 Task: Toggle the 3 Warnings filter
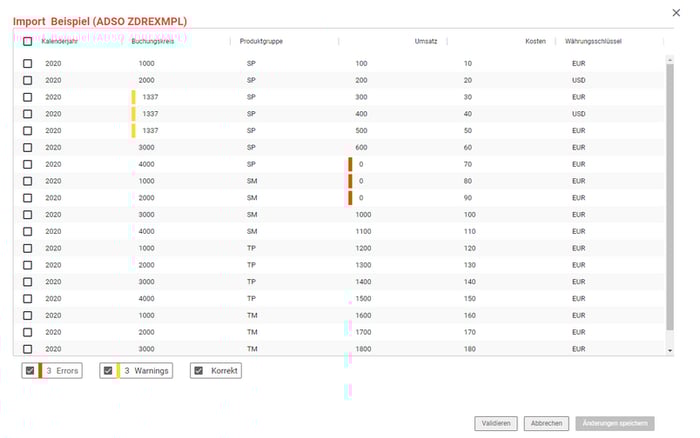coord(136,371)
